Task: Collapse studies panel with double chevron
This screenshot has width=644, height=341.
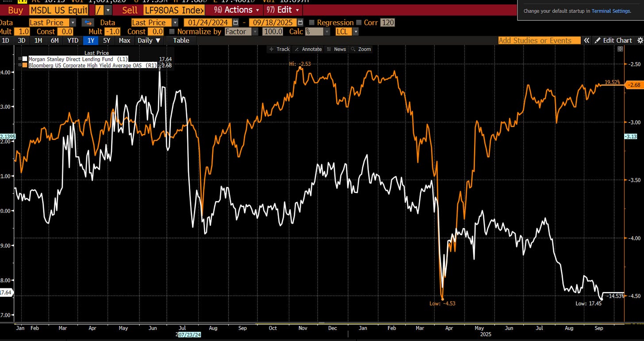Action: (586, 40)
